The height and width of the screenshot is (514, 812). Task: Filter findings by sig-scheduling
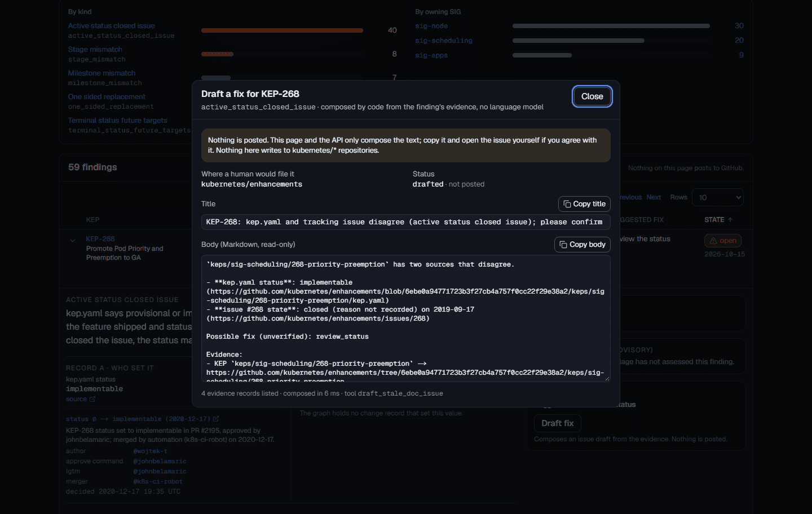(444, 41)
